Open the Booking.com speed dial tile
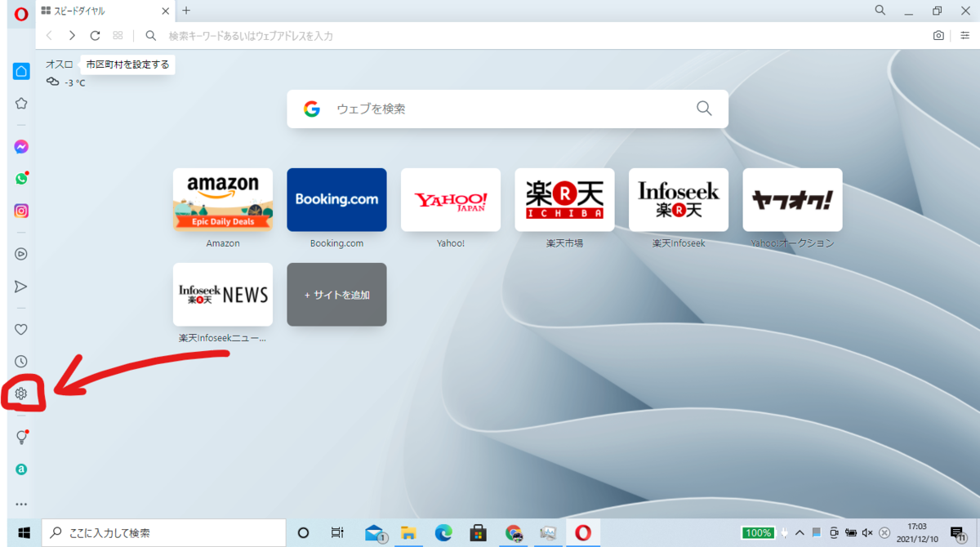The height and width of the screenshot is (547, 980). (336, 199)
